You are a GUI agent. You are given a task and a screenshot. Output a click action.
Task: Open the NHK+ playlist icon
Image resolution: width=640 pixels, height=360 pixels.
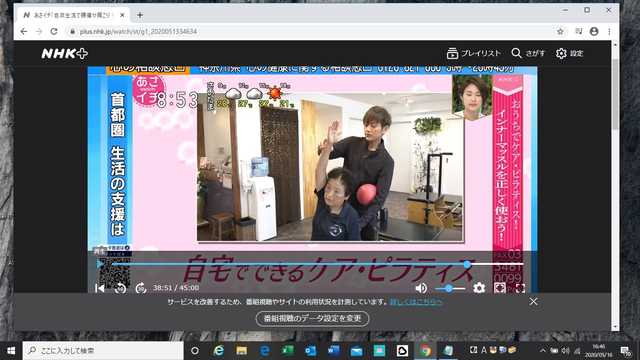click(452, 53)
